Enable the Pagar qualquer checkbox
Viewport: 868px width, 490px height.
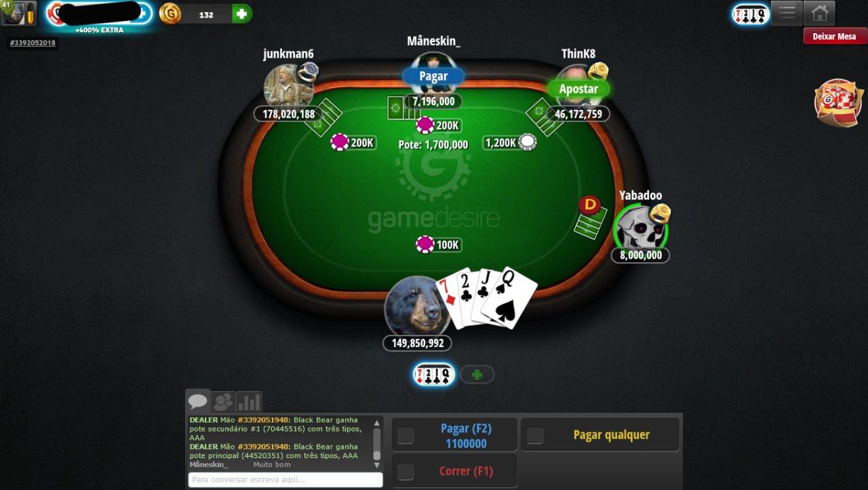pyautogui.click(x=535, y=436)
